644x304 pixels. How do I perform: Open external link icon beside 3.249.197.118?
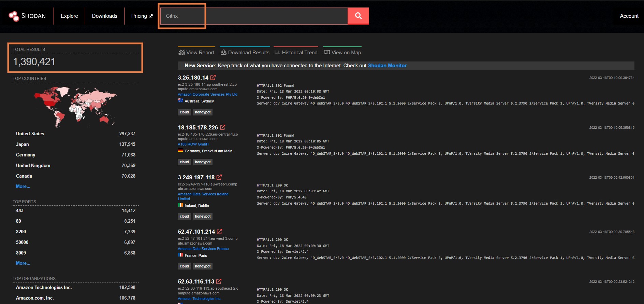(x=219, y=177)
